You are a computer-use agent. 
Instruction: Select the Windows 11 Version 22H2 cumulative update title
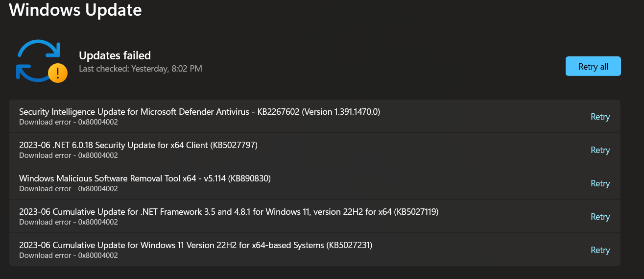(195, 245)
